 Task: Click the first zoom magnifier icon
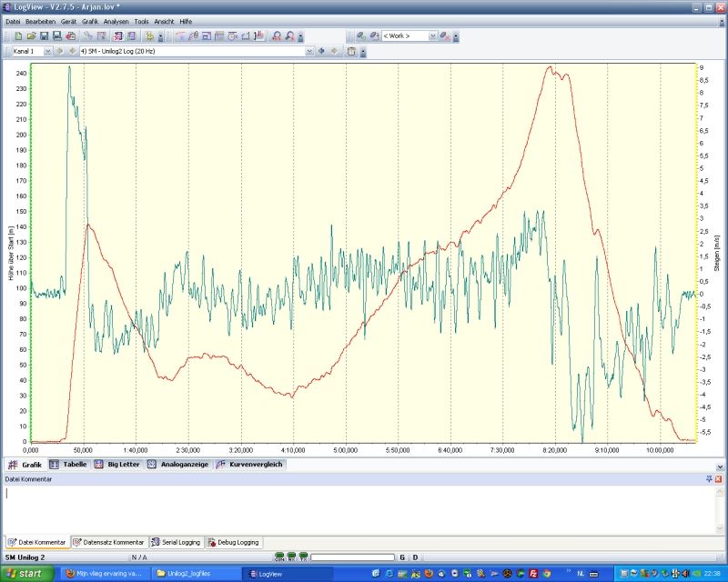(x=277, y=36)
